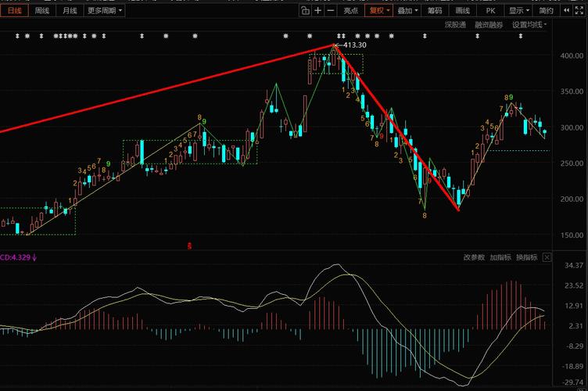The width and height of the screenshot is (588, 391).
Task: Toggle the 筹码 chip distribution panel
Action: (435, 11)
